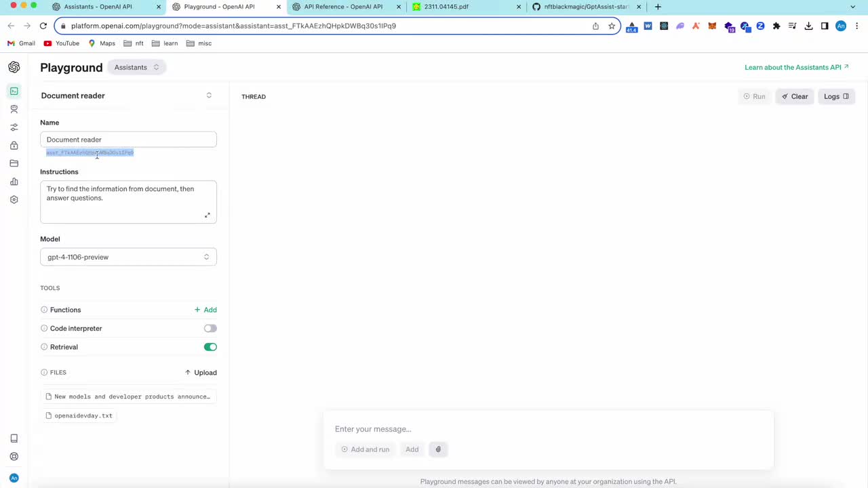Open the Settings gear icon in sidebar
868x488 pixels.
[x=14, y=200]
